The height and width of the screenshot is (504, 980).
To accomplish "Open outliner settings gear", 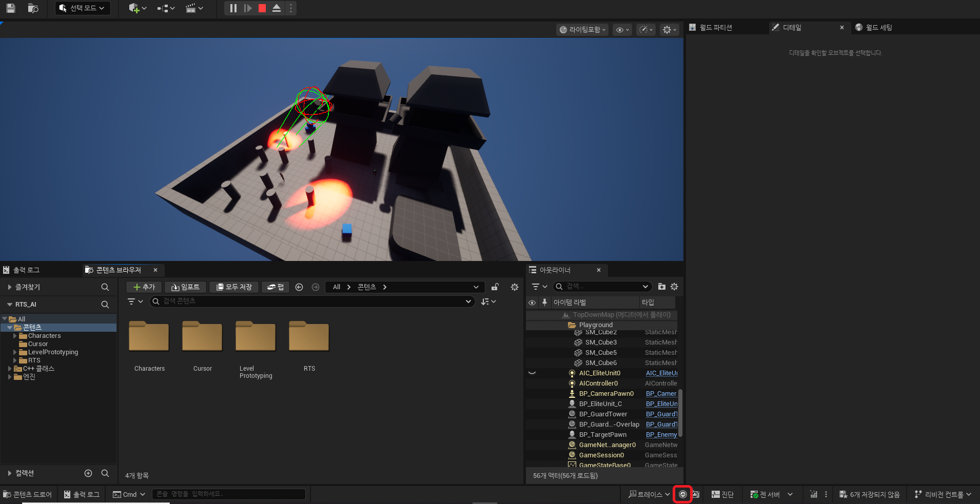I will pyautogui.click(x=674, y=287).
